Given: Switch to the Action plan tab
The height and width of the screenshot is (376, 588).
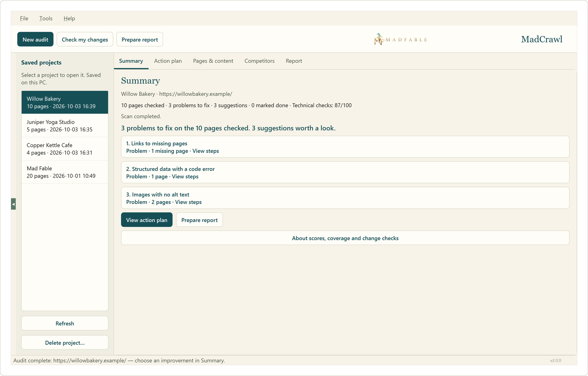Looking at the screenshot, I should [168, 61].
